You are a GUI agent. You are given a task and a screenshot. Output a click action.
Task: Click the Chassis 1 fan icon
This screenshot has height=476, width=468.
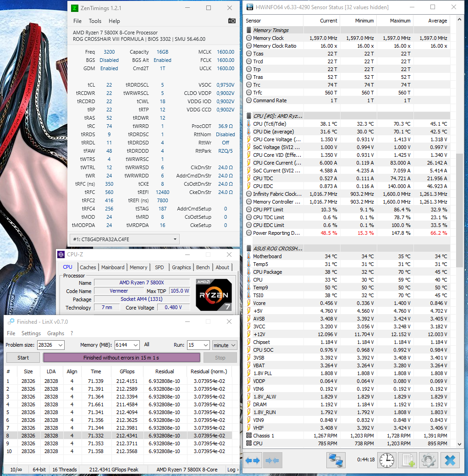pyautogui.click(x=248, y=436)
